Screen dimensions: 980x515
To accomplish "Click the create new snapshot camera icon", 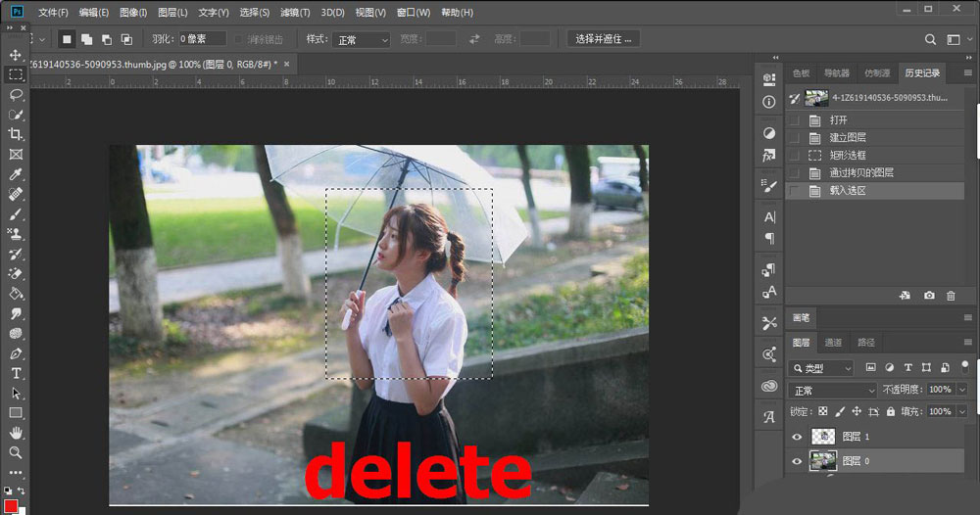I will point(928,296).
